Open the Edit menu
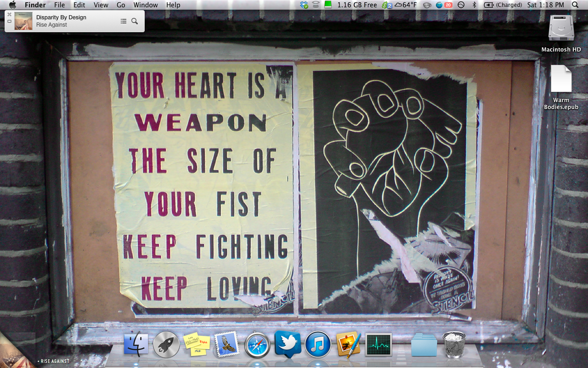Image resolution: width=588 pixels, height=368 pixels. click(x=79, y=5)
